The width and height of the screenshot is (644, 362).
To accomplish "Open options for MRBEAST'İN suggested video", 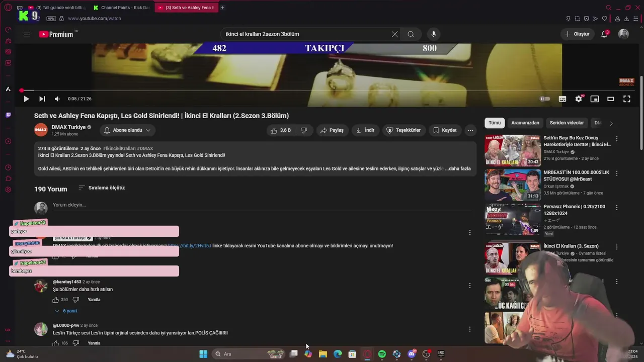I will (617, 173).
